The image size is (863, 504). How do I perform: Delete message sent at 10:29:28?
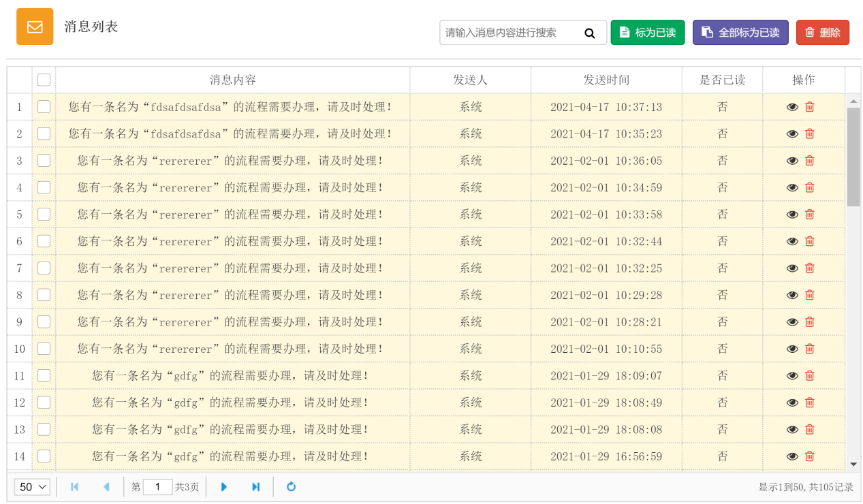(810, 295)
